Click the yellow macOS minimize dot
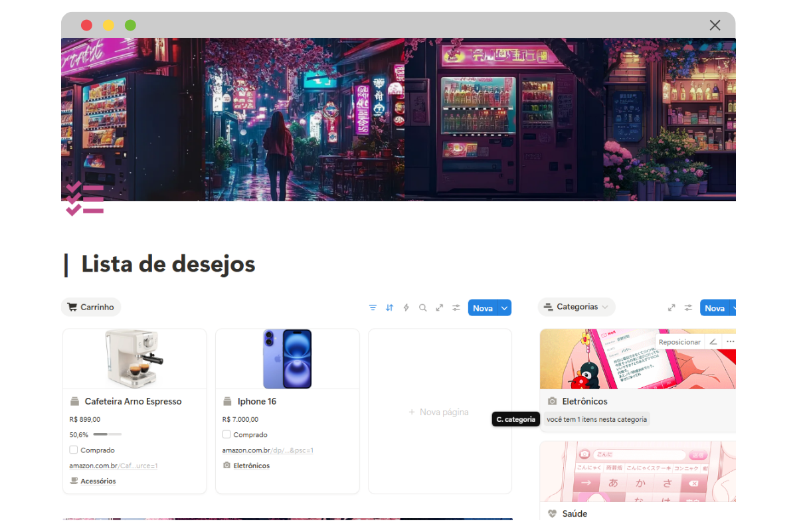This screenshot has width=797, height=532. pyautogui.click(x=108, y=25)
